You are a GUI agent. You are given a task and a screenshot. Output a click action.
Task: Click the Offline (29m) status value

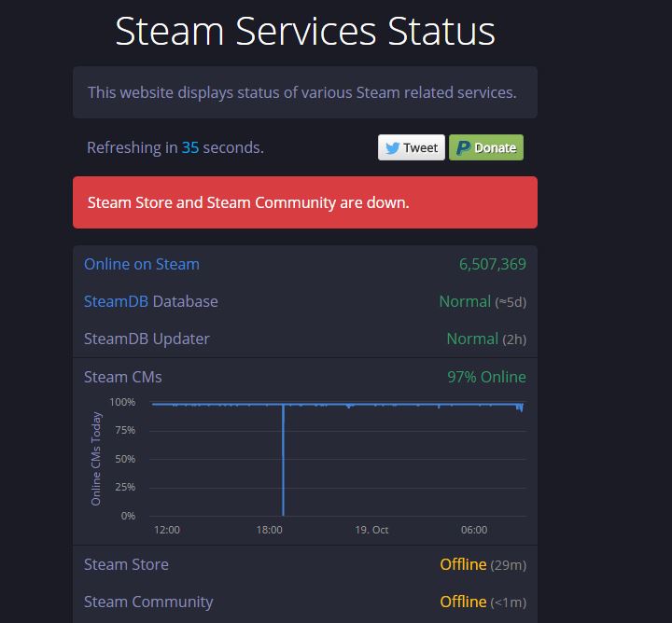click(x=483, y=564)
